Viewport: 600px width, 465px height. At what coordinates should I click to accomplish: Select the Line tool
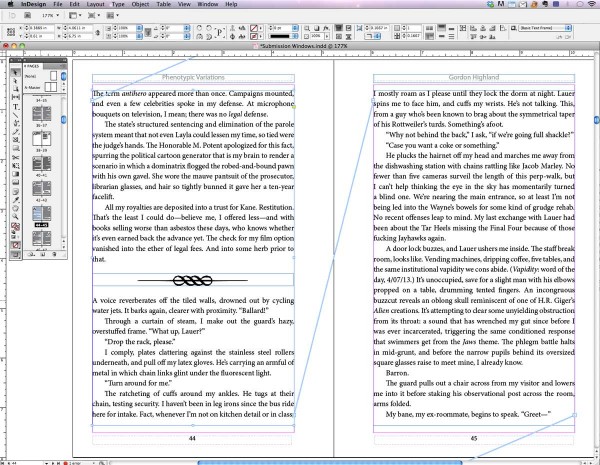click(15, 115)
